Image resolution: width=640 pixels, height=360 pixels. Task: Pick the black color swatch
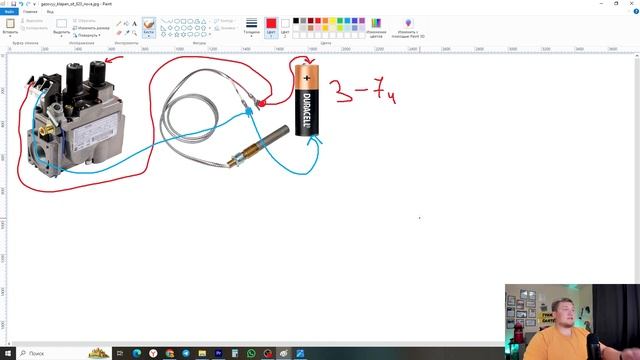click(x=296, y=21)
